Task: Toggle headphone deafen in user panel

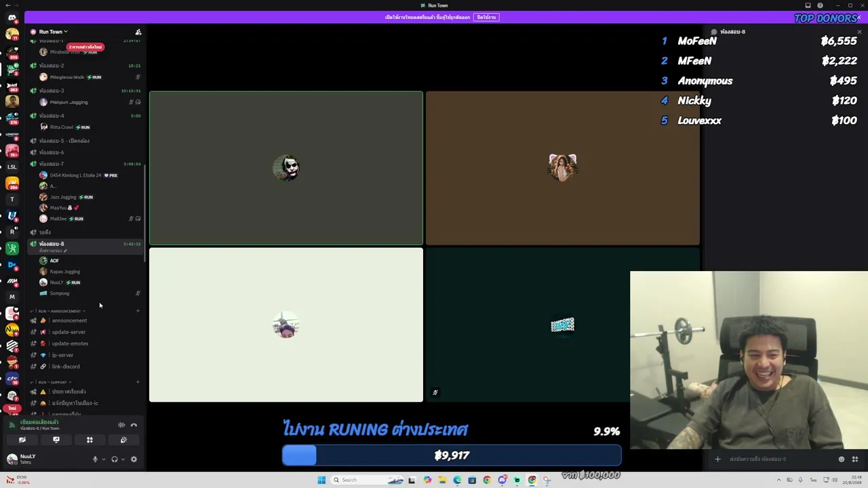Action: [x=115, y=460]
